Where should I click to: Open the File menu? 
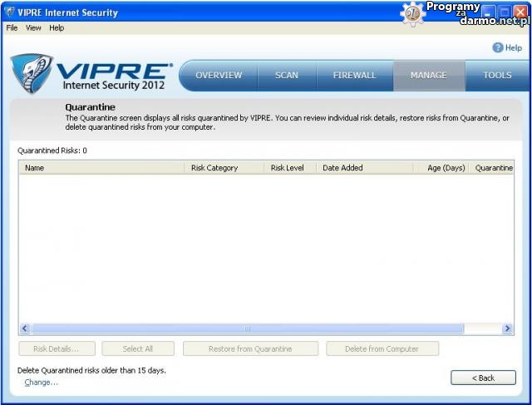(x=12, y=27)
